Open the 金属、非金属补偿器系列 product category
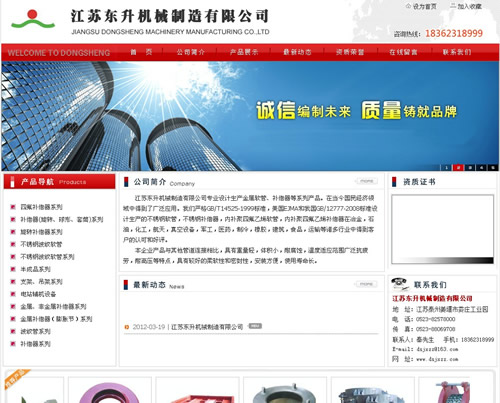 53,306
